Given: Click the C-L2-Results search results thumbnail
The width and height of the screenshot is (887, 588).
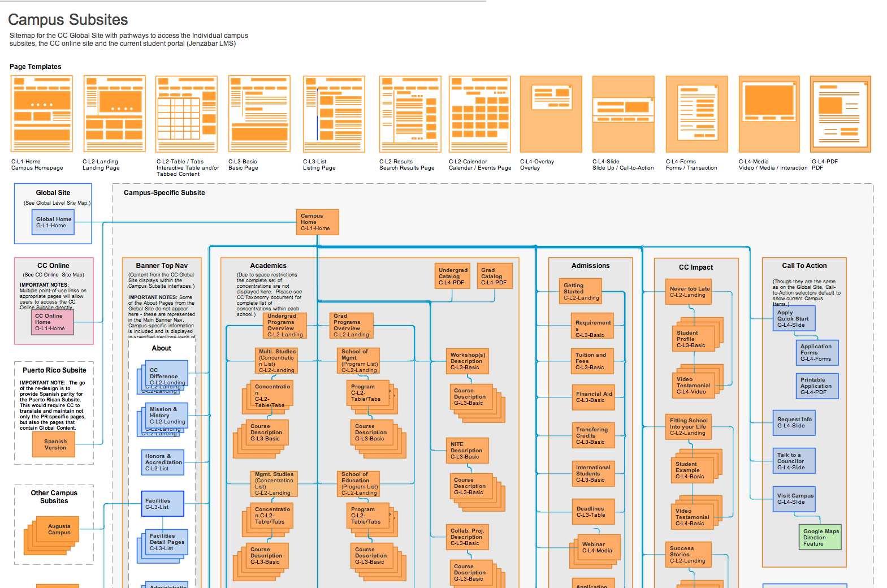Looking at the screenshot, I should click(x=410, y=114).
